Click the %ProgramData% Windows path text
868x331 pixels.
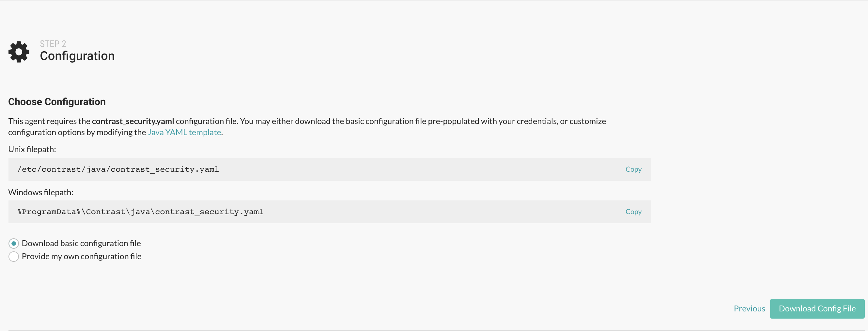click(140, 212)
